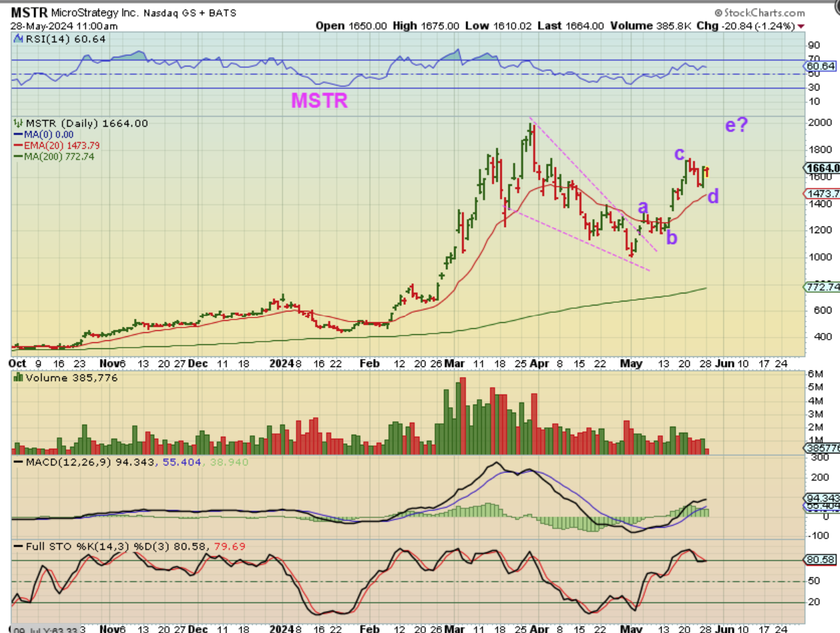Screen dimensions: 840x633
Task: Click the 28-May-2024 11:00am timestamp
Action: 64,26
